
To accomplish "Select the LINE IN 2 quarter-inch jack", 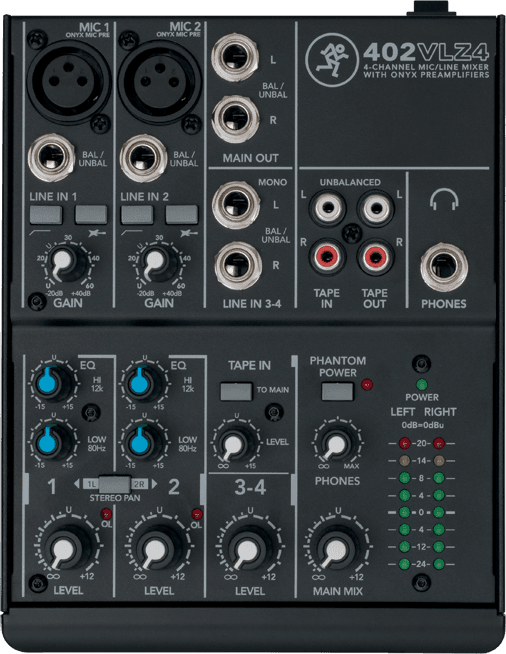I will click(143, 158).
